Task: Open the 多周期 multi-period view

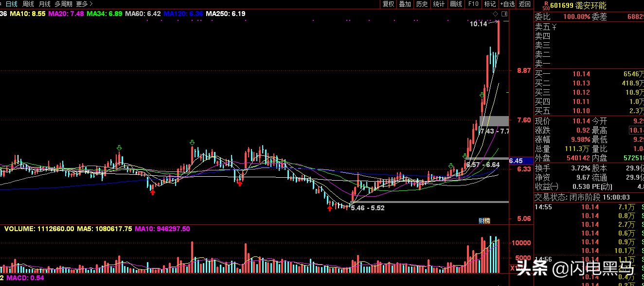Action: click(x=64, y=4)
